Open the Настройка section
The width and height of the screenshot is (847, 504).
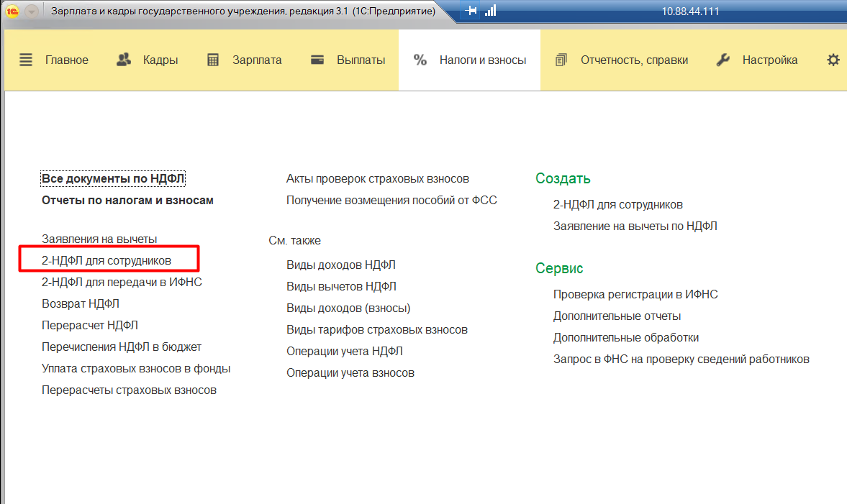[757, 60]
